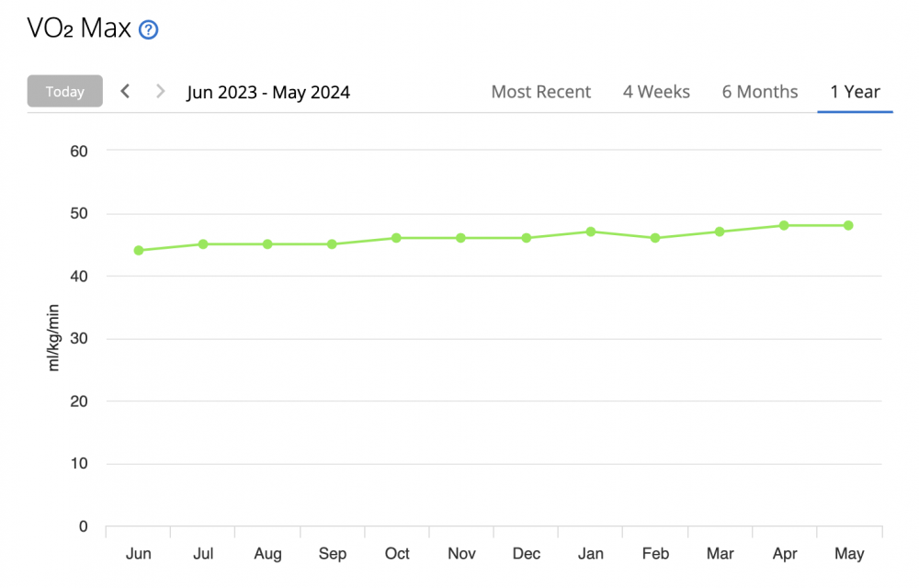Select the March data point
Screen dimensions: 919x588
point(720,232)
